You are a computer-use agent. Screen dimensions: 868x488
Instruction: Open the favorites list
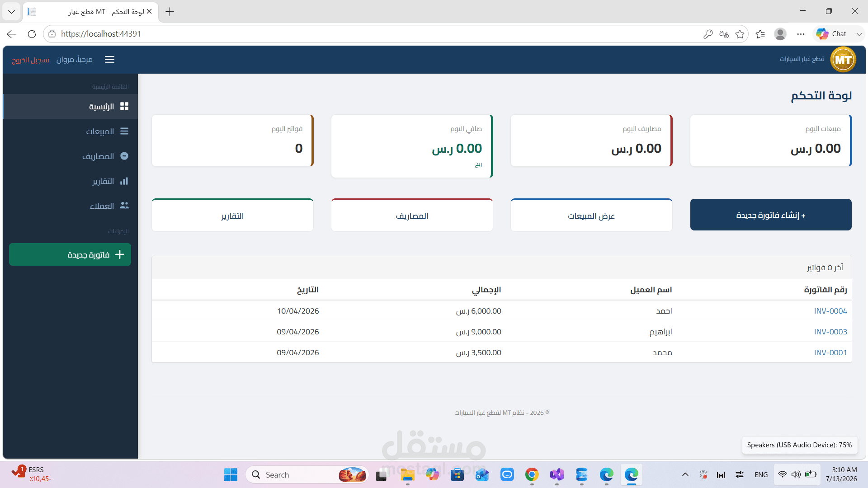760,34
